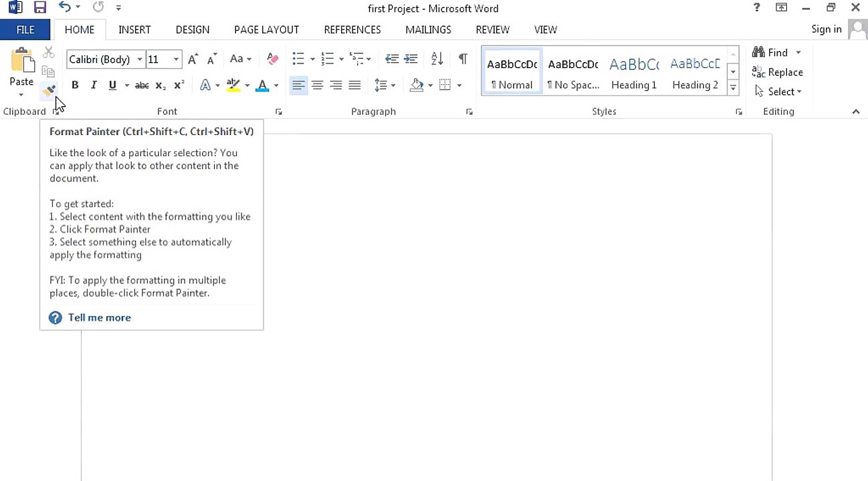Click the Word application icon in the title bar
This screenshot has width=868, height=481.
15,8
